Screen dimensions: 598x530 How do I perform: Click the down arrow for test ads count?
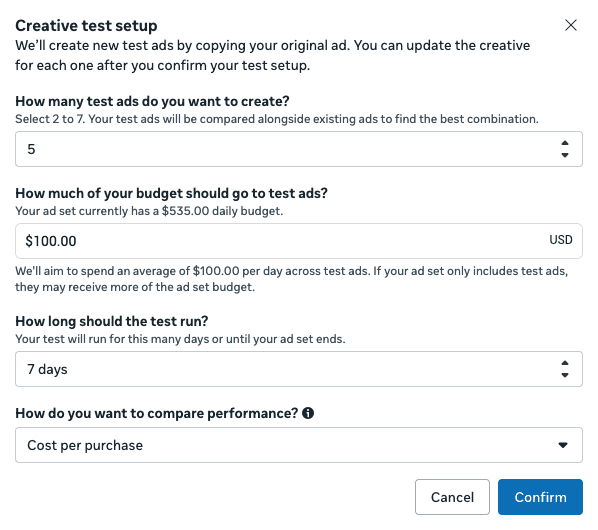coord(565,155)
